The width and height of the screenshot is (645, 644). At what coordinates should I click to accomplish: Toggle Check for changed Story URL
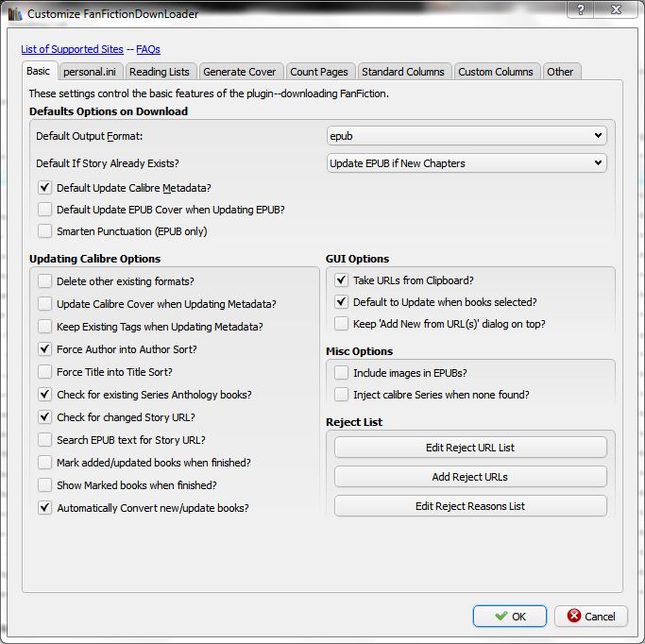pos(44,417)
